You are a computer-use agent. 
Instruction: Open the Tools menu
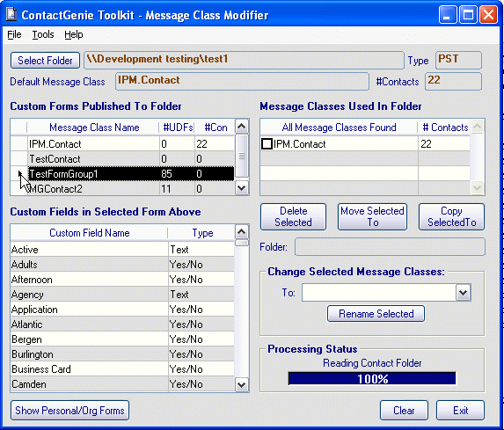click(x=43, y=34)
